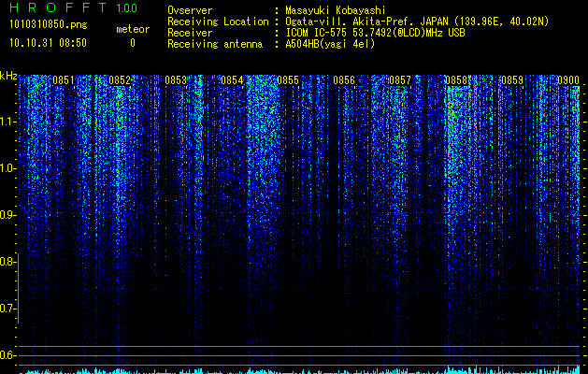Click the A504HB(yagi 4el) antenna text
588x374 pixels.
[330, 44]
